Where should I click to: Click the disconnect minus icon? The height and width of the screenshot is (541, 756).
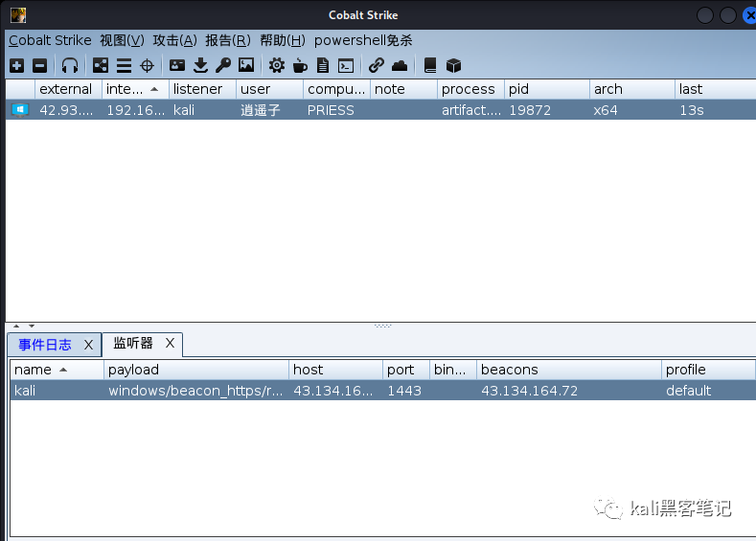tap(39, 65)
